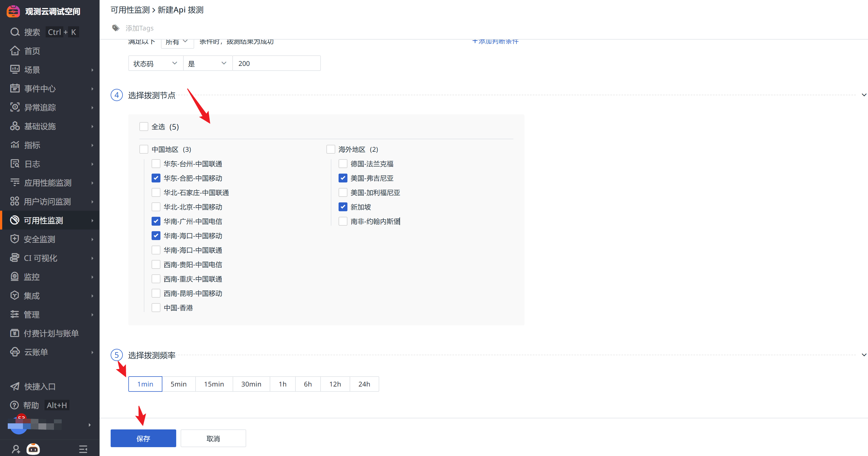This screenshot has height=456, width=868.
Task: Collapse sidebar with the menu fold icon
Action: (83, 449)
